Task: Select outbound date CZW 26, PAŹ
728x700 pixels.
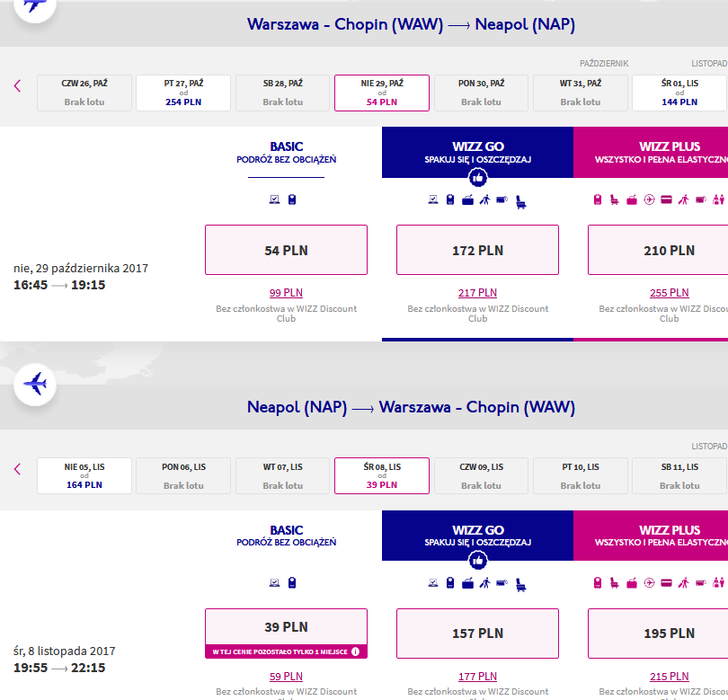Action: pos(84,93)
